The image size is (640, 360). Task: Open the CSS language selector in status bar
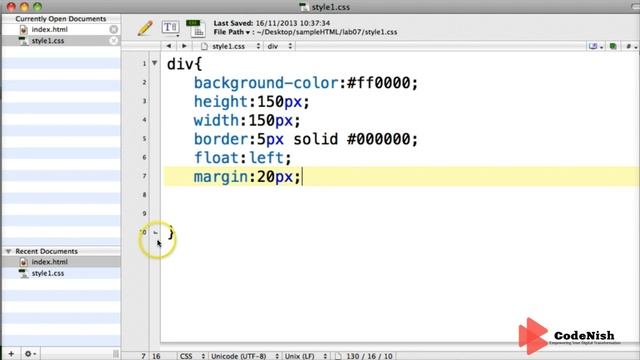coord(192,356)
